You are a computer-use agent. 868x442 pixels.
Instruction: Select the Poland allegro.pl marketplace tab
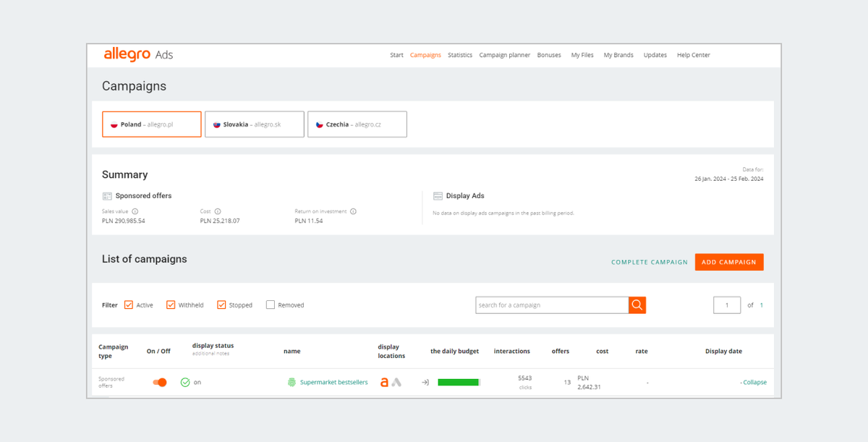coord(152,124)
